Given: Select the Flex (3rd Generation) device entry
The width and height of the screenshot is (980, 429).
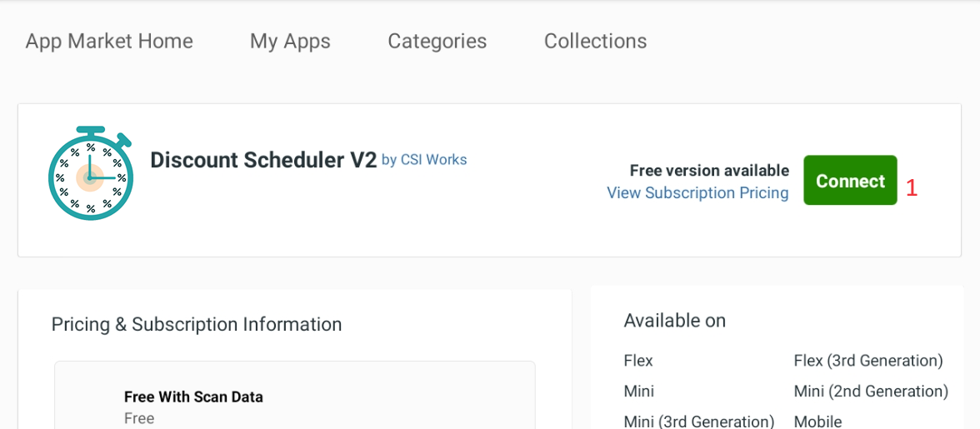Looking at the screenshot, I should point(868,361).
